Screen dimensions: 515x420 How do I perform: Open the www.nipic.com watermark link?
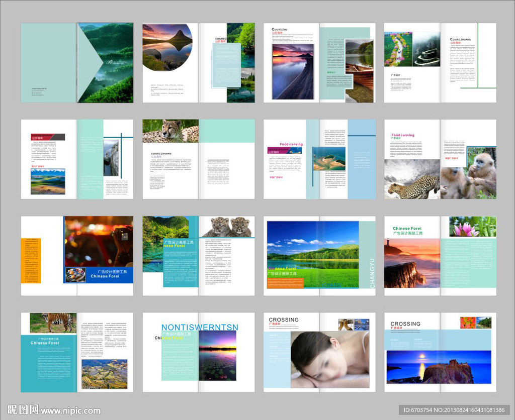tap(70, 411)
